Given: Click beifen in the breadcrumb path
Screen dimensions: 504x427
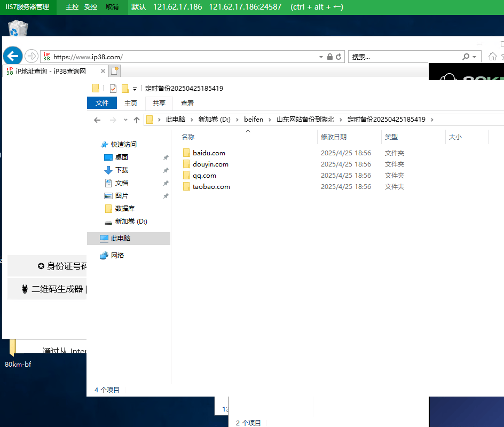Looking at the screenshot, I should (253, 120).
